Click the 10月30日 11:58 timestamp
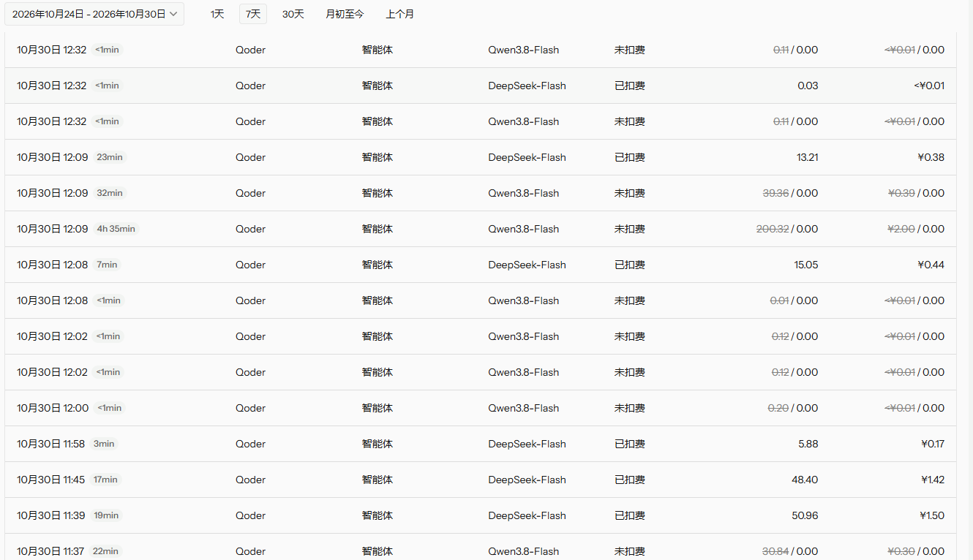This screenshot has width=973, height=560. (51, 444)
